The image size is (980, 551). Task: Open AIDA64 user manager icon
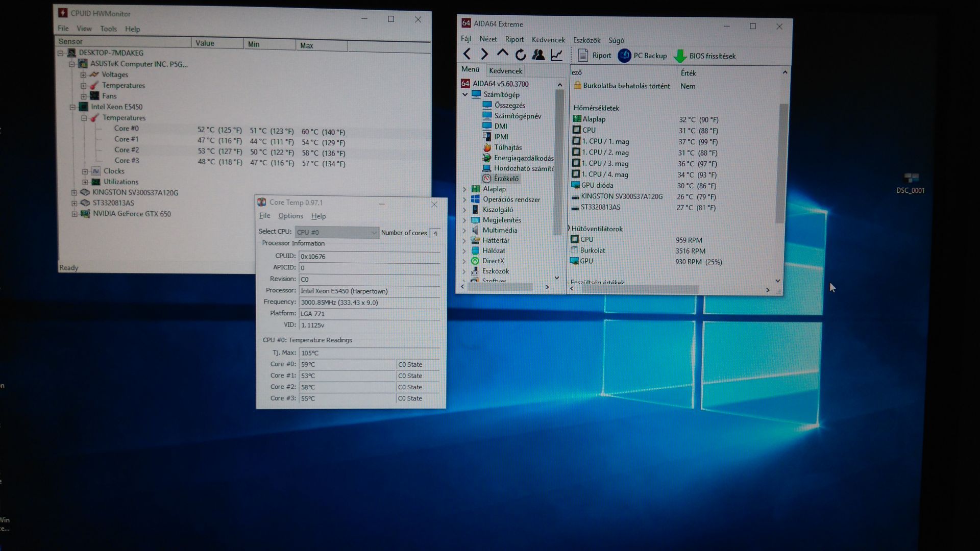pyautogui.click(x=538, y=55)
